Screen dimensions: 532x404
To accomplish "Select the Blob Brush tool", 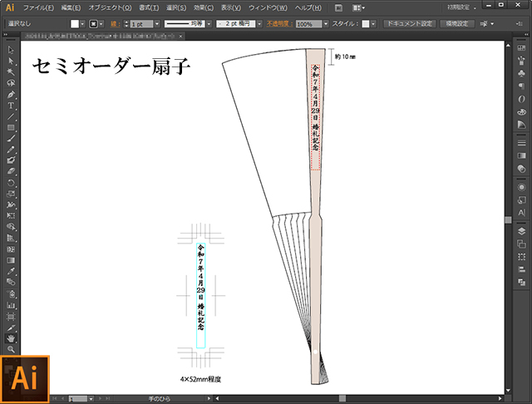I will tap(11, 160).
